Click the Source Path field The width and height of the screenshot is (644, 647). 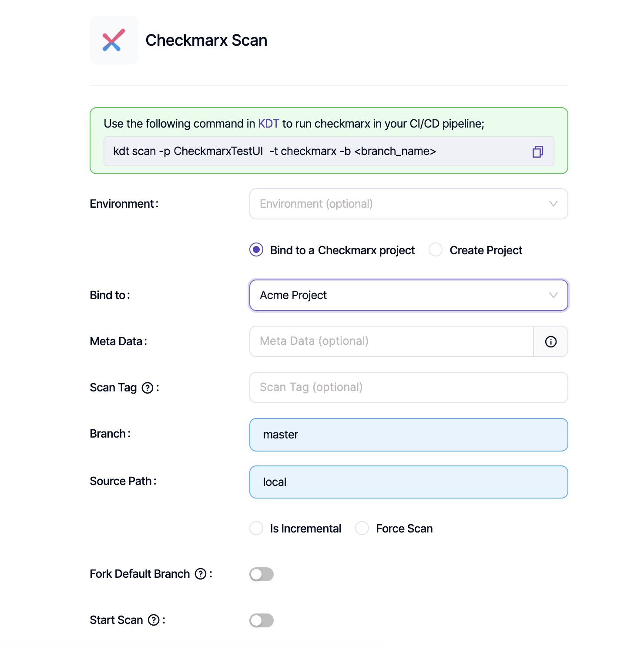408,482
